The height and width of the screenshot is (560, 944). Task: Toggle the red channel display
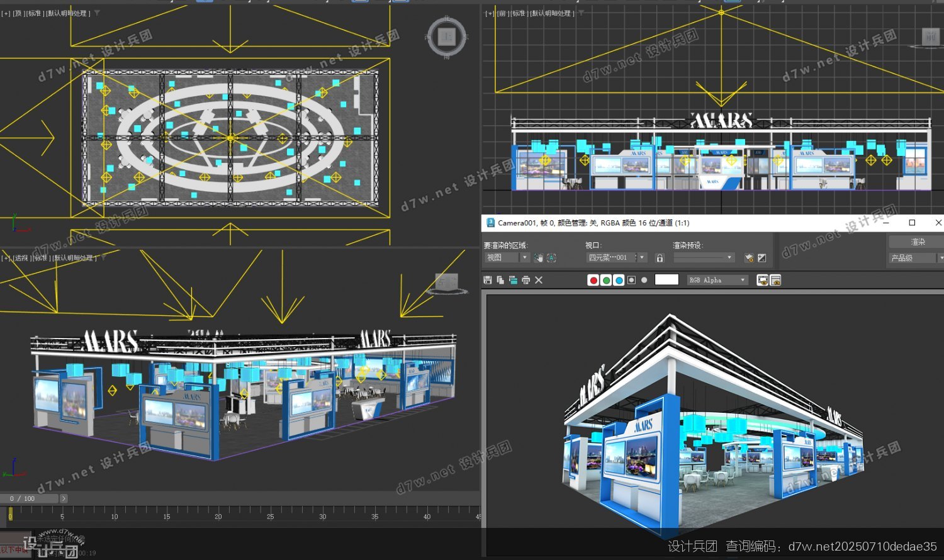[x=593, y=280]
